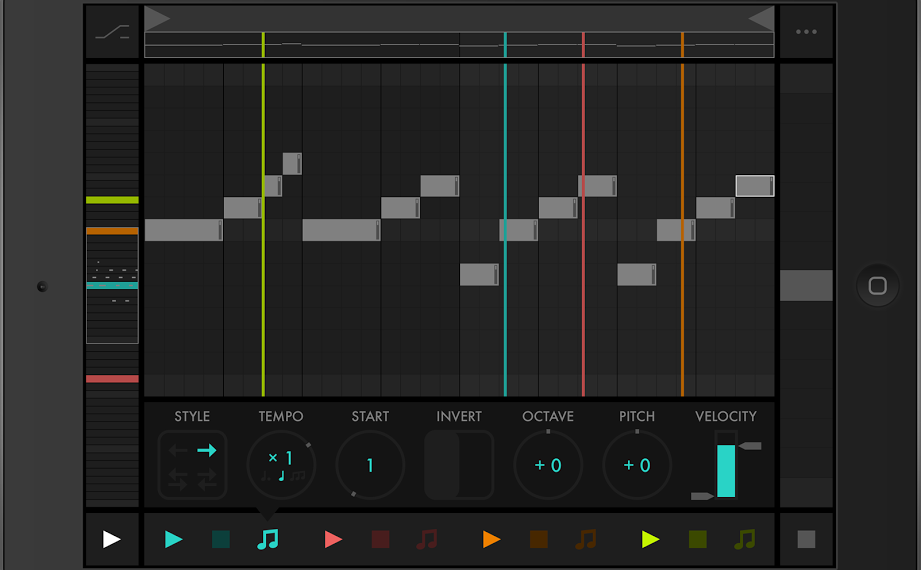Click the VELOCITY slider bar
The image size is (921, 570).
[726, 468]
